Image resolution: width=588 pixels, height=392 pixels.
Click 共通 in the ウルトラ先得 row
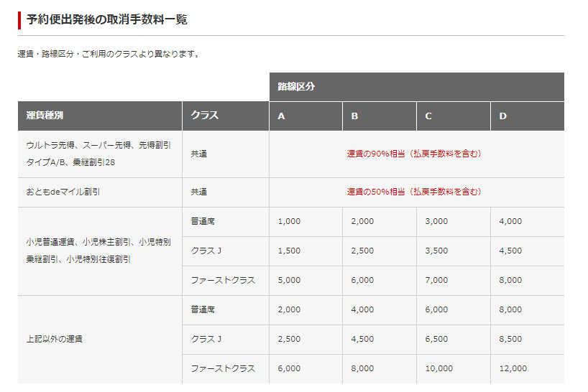(198, 154)
